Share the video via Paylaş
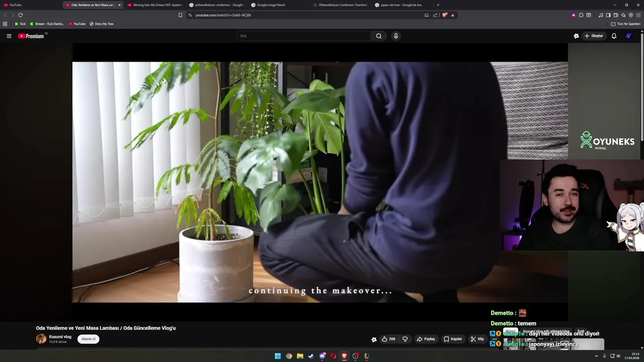 [x=426, y=339]
